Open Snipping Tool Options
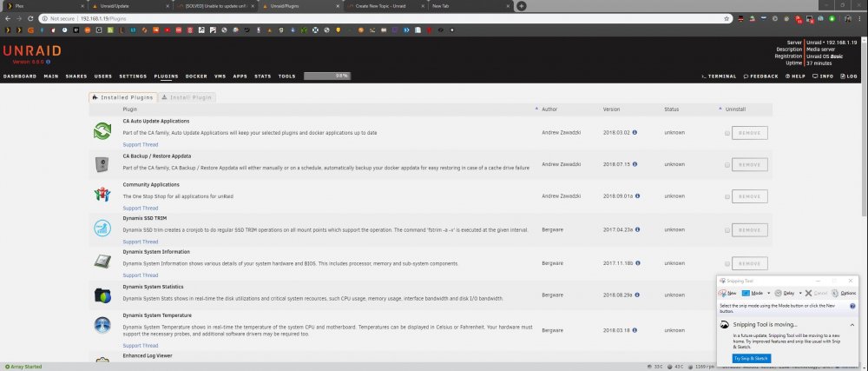 point(844,293)
